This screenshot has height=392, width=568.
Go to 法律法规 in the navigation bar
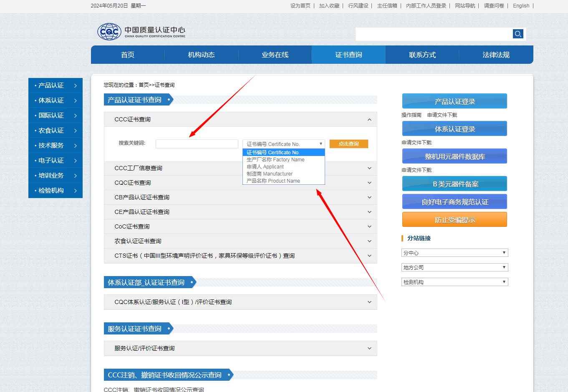(496, 55)
